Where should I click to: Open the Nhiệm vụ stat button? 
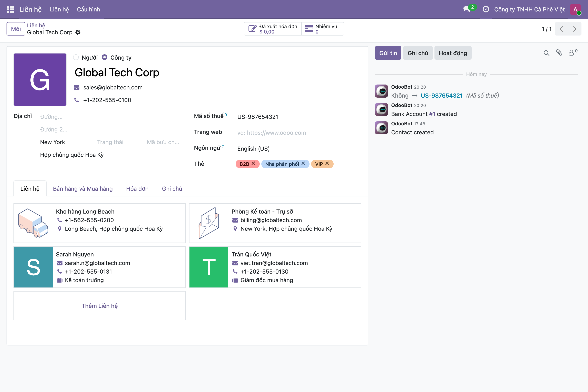[x=323, y=29]
